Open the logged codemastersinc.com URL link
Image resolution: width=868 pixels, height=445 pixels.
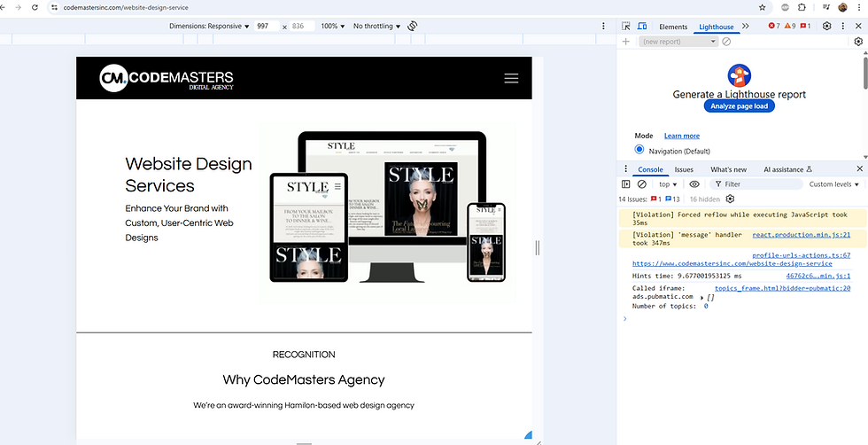tap(732, 264)
